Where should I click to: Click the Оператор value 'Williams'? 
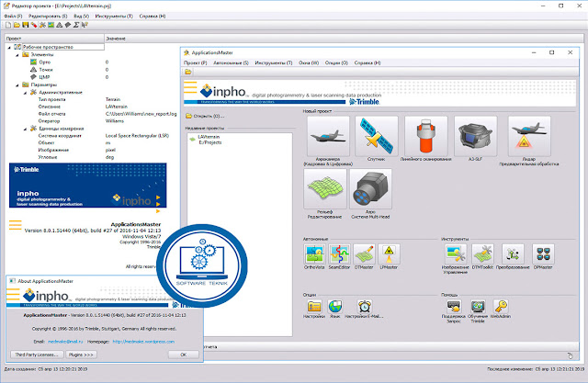(x=114, y=121)
